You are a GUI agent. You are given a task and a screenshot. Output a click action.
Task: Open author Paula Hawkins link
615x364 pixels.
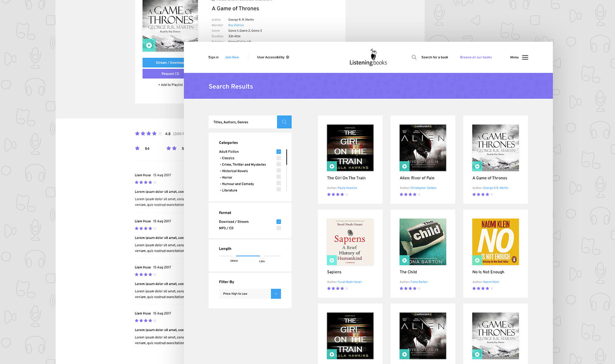(347, 188)
